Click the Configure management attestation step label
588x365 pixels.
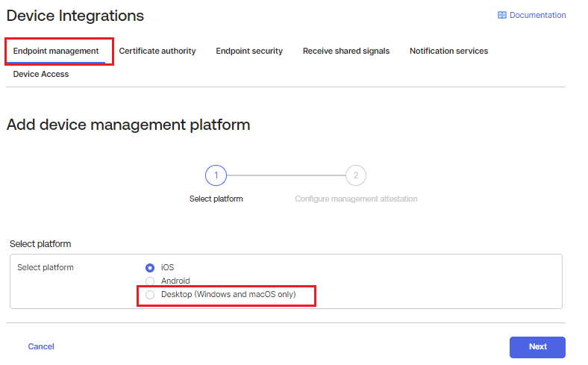pyautogui.click(x=356, y=199)
